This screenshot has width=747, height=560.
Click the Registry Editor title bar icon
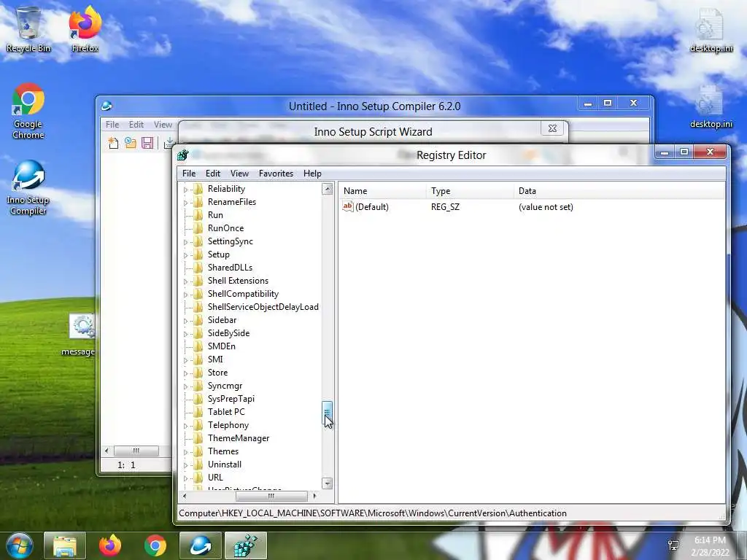pos(183,155)
